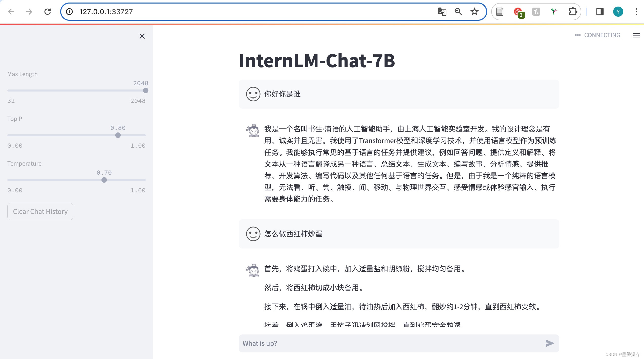Click the line 首先，将鸡蛋打入碗中
The image size is (644, 359).
[365, 269]
